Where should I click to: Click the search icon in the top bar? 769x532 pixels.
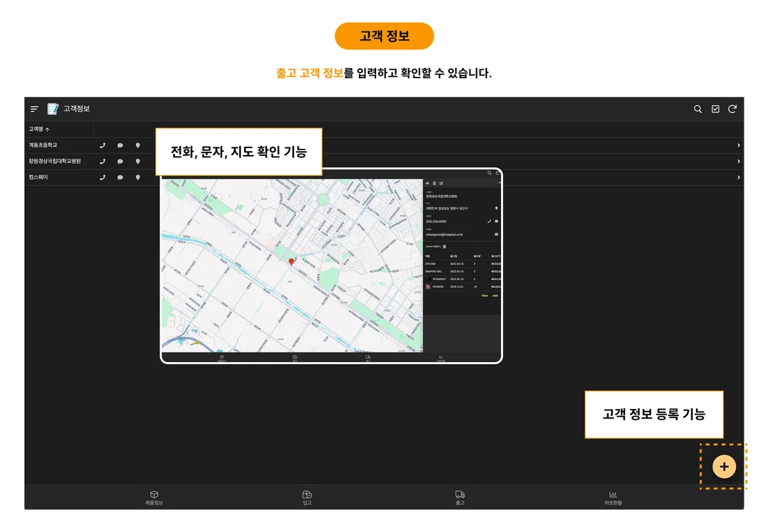point(698,109)
